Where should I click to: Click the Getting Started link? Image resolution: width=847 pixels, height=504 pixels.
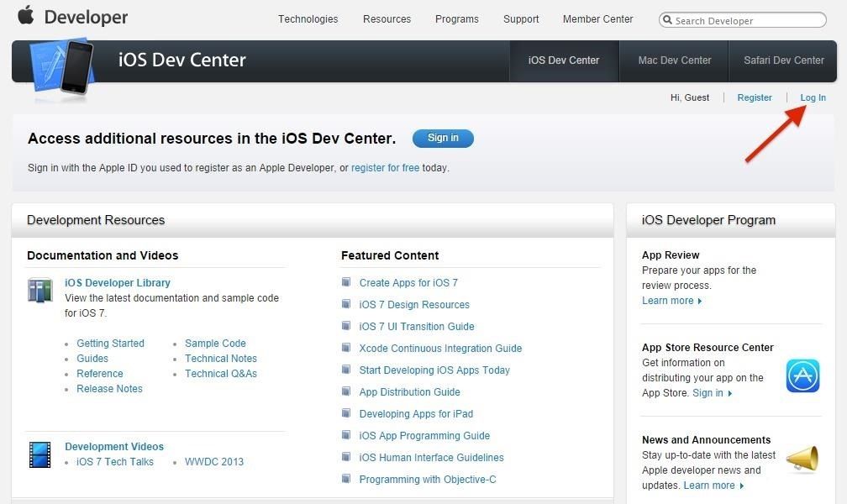(110, 343)
